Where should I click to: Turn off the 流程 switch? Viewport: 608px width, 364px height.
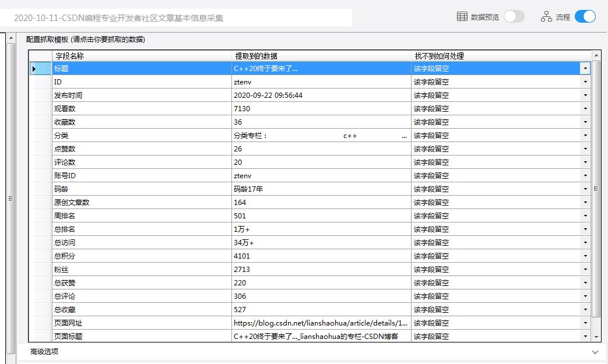pos(585,17)
